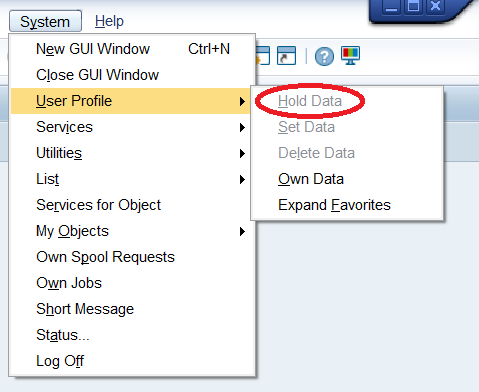Screen dimensions: 479x392
Task: Expand the My Objects submenu arrow
Action: coord(242,231)
